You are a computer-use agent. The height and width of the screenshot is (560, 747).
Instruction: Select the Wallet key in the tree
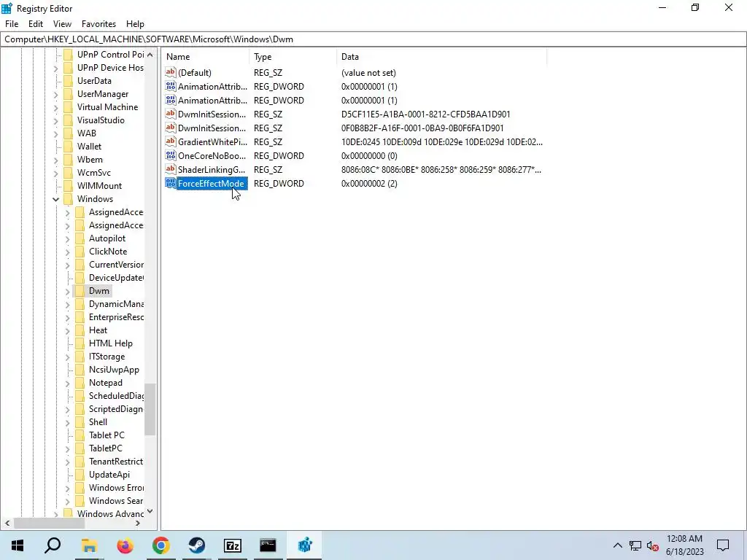pos(89,146)
